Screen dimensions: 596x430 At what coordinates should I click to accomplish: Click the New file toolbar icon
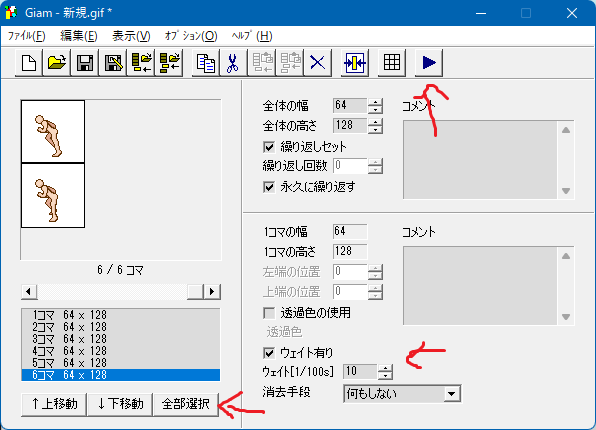tap(29, 63)
